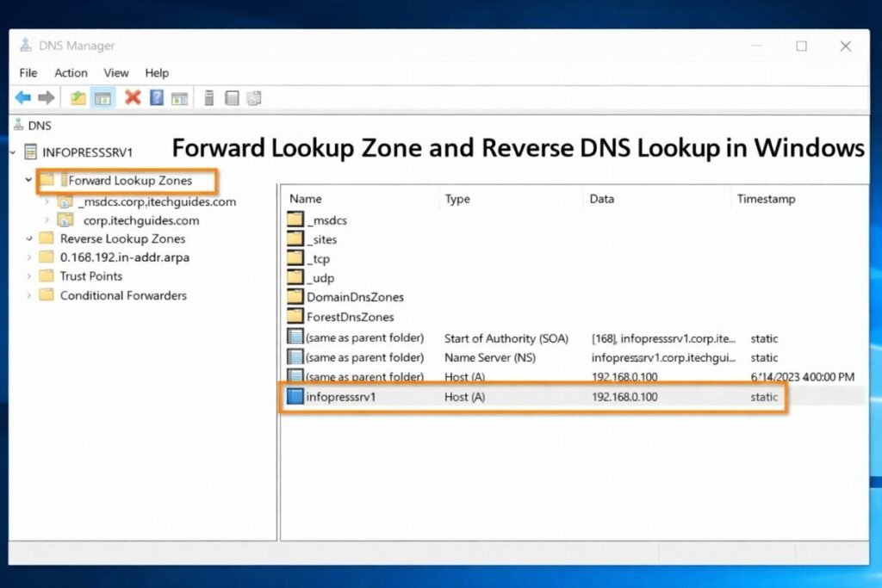
Task: Open the View menu
Action: (x=115, y=73)
